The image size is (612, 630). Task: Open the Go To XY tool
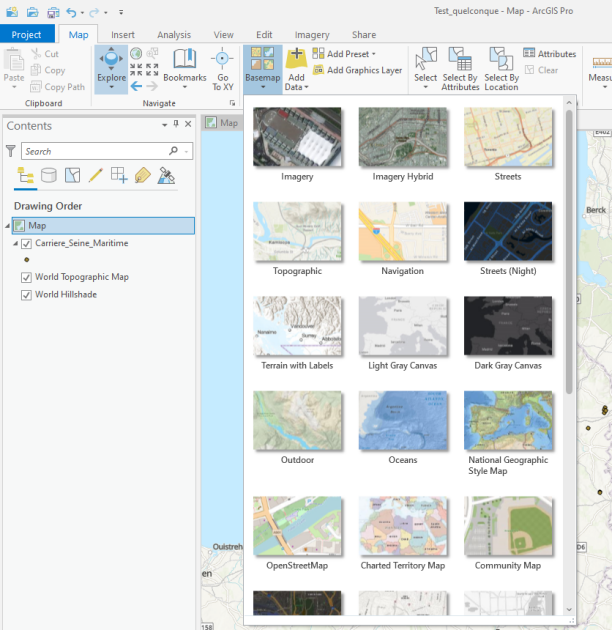[223, 69]
